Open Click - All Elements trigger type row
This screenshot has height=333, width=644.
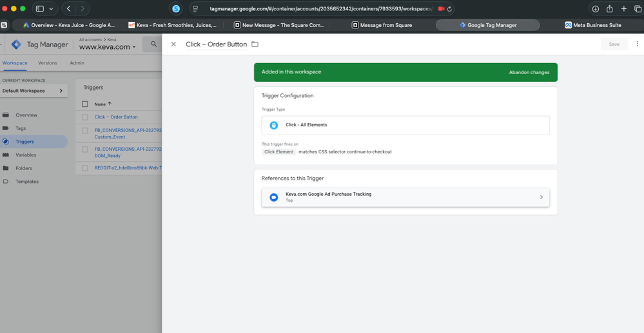405,125
